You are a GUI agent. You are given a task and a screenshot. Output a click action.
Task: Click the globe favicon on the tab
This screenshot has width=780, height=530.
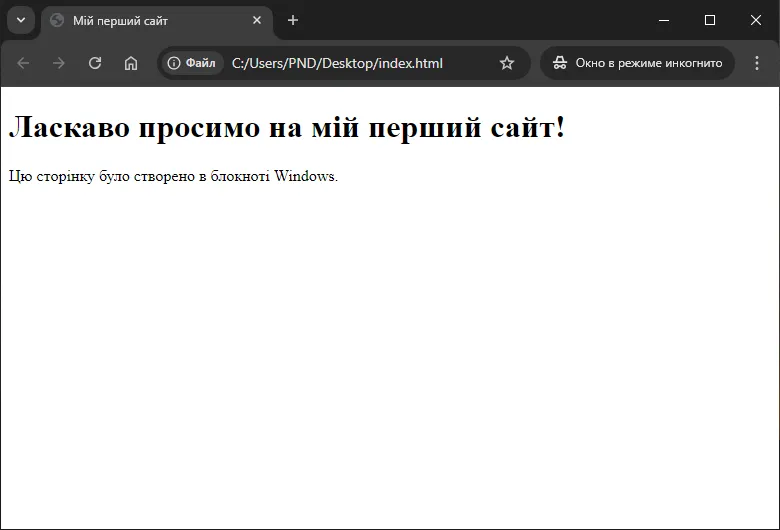[57, 20]
